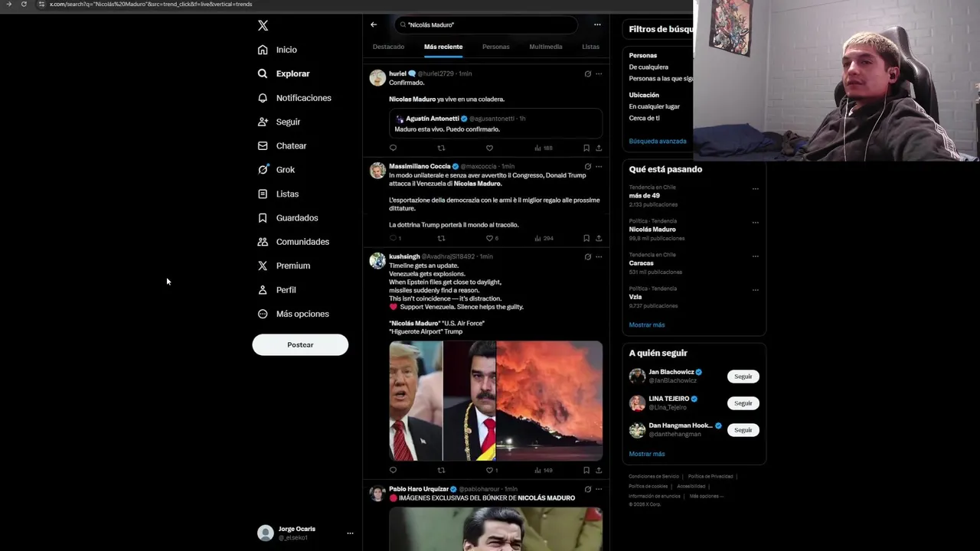Switch to the Destacado tab
This screenshot has width=980, height=551.
coord(388,47)
